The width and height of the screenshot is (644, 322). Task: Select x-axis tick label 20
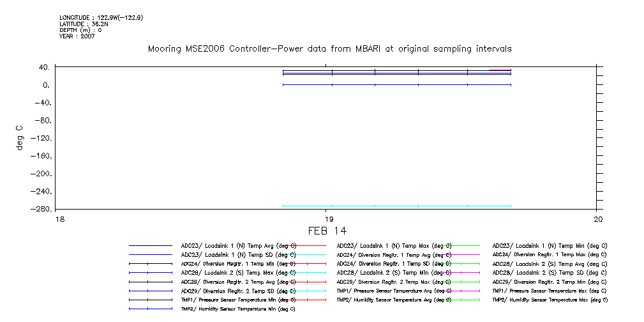point(597,218)
